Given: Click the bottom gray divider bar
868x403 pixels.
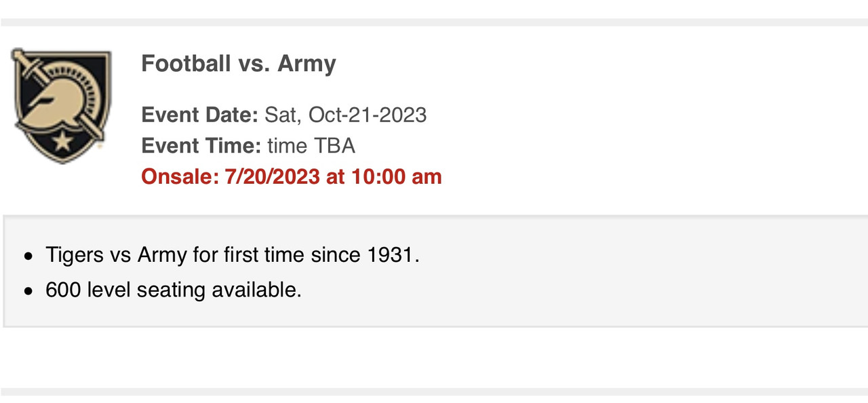Looking at the screenshot, I should click(434, 391).
